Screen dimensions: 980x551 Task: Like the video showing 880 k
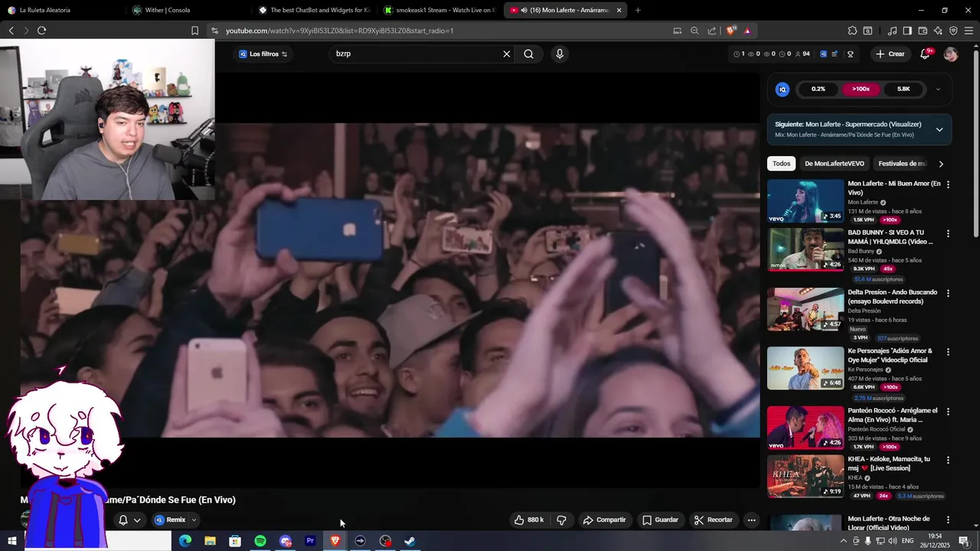click(528, 520)
